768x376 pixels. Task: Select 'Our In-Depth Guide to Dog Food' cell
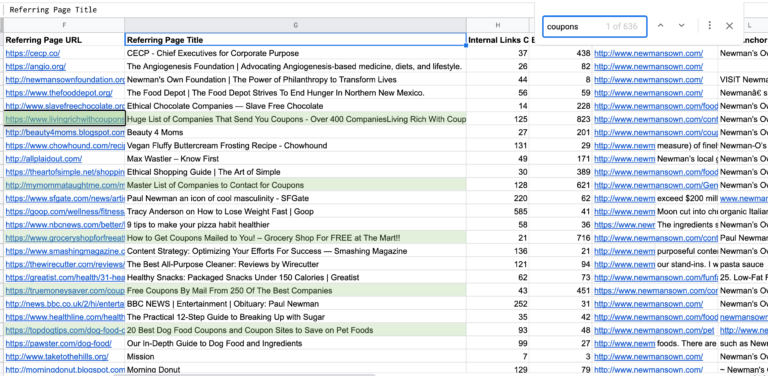click(x=295, y=344)
